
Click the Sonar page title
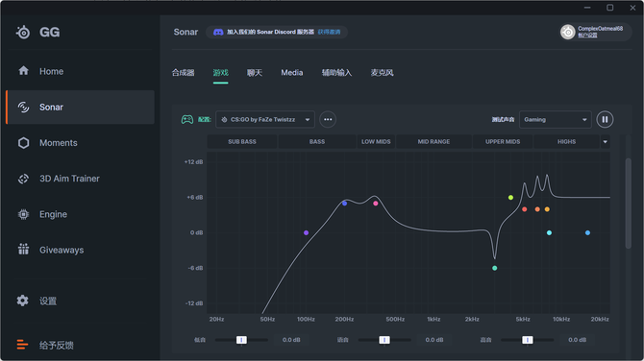pos(186,32)
